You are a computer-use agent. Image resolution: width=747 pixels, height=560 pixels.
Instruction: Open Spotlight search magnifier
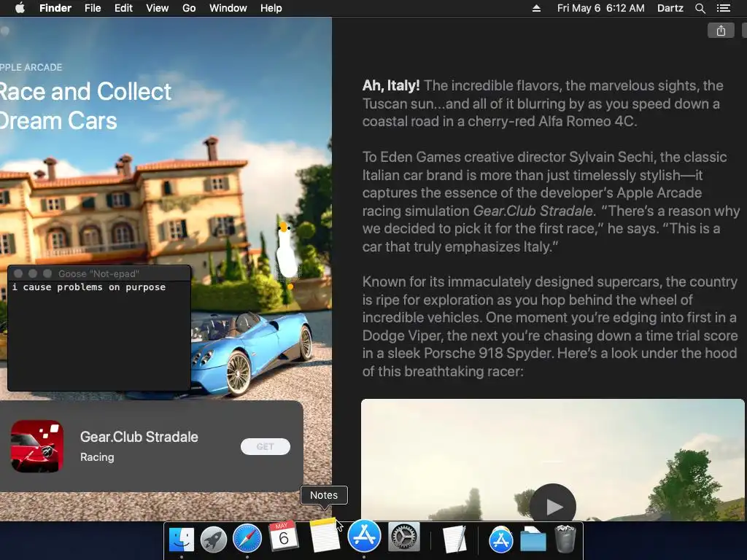coord(700,8)
